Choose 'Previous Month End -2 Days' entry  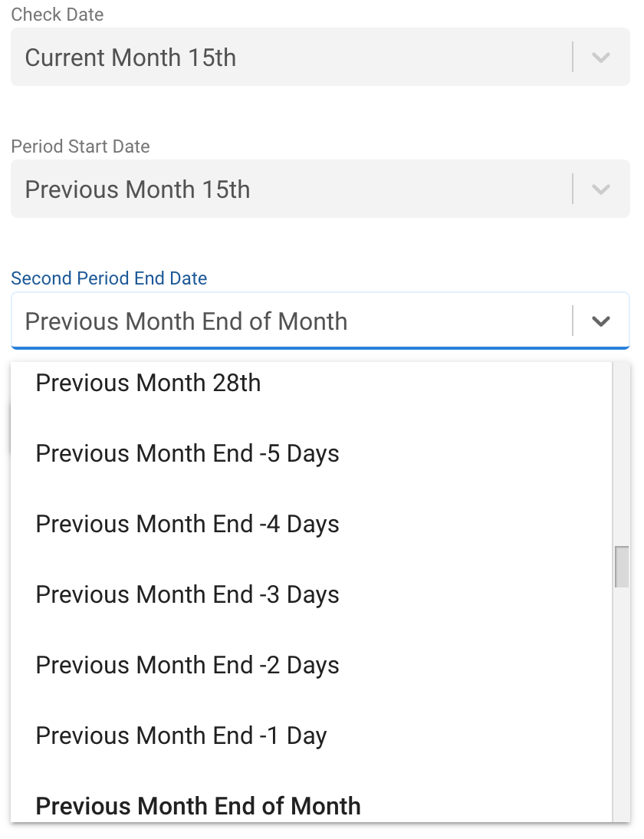point(187,665)
